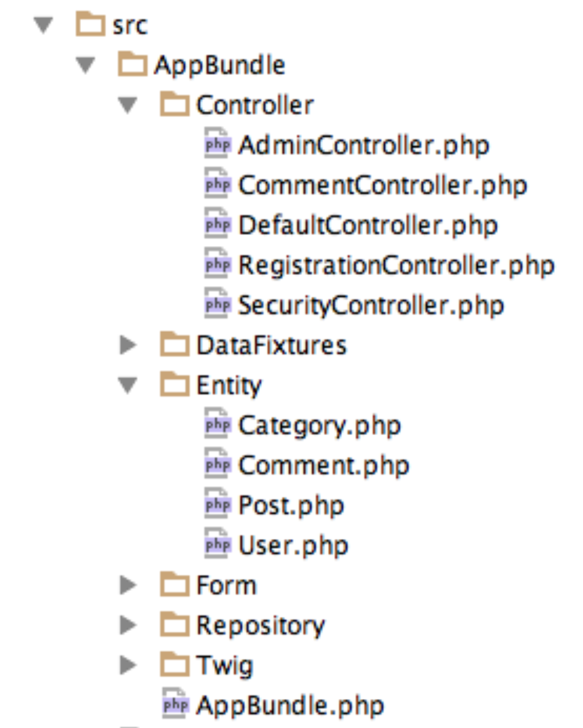Image resolution: width=583 pixels, height=728 pixels.
Task: Open User.php entity file
Action: 293,546
